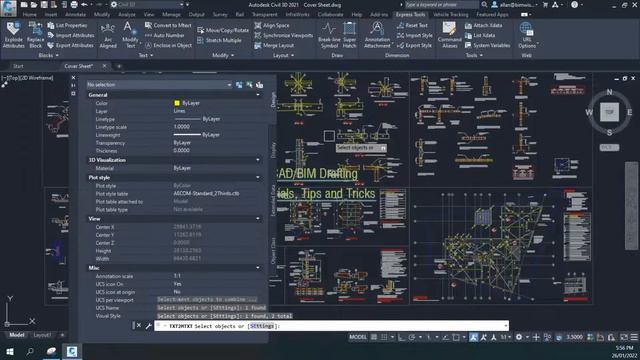The height and width of the screenshot is (360, 640).
Task: Collapse the Misc section in Properties
Action: point(258,268)
